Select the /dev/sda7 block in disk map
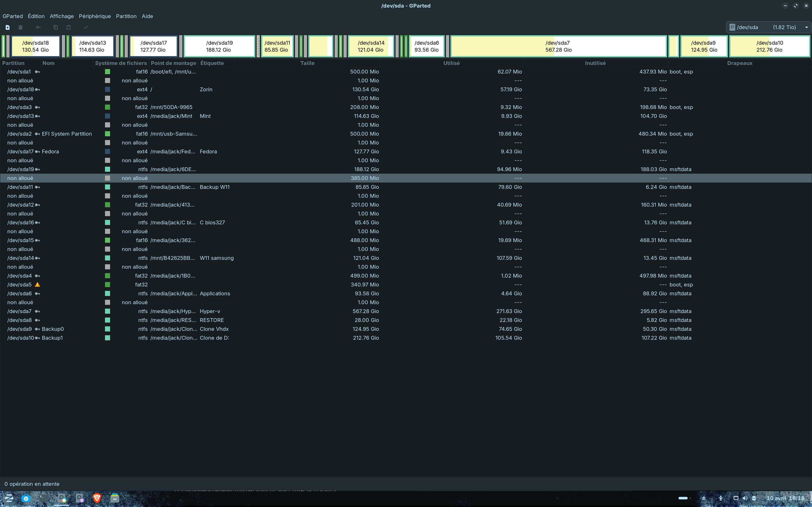 tap(558, 46)
